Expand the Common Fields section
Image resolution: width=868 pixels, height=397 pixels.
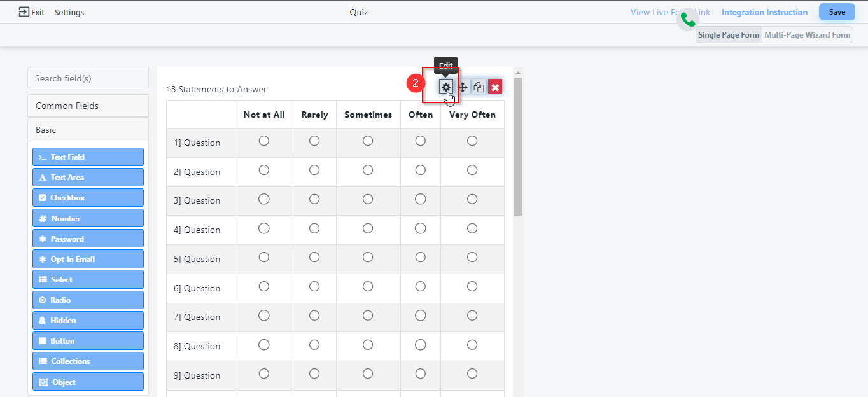pyautogui.click(x=88, y=106)
